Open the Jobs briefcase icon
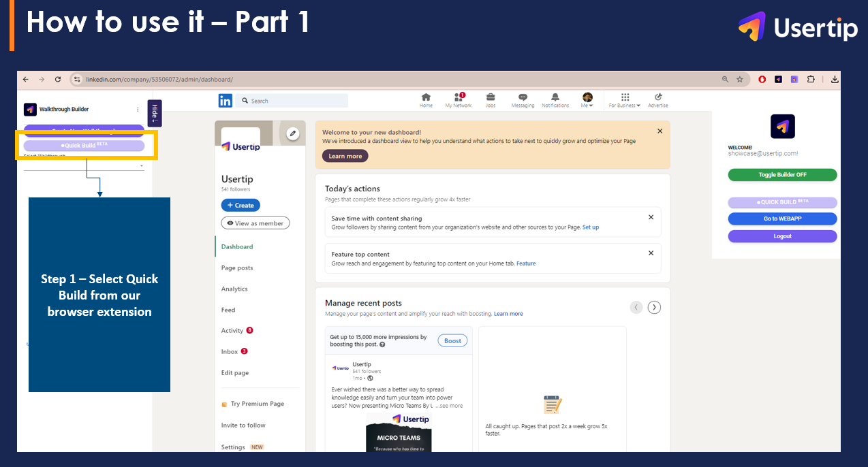Image resolution: width=868 pixels, height=467 pixels. (x=491, y=101)
